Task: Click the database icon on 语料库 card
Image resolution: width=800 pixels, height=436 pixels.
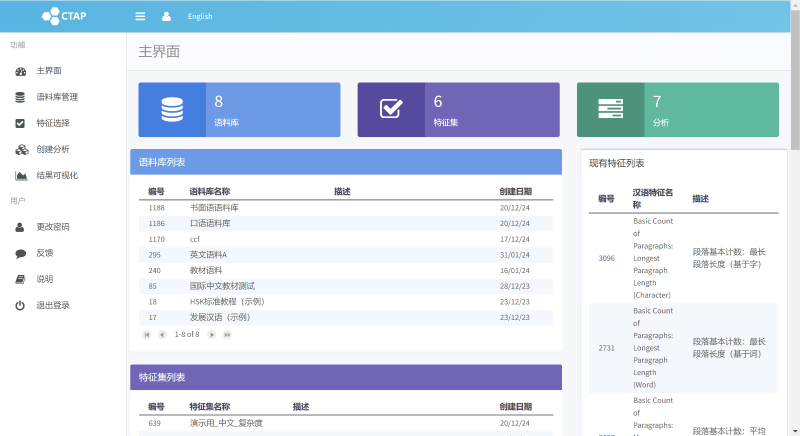Action: (172, 109)
